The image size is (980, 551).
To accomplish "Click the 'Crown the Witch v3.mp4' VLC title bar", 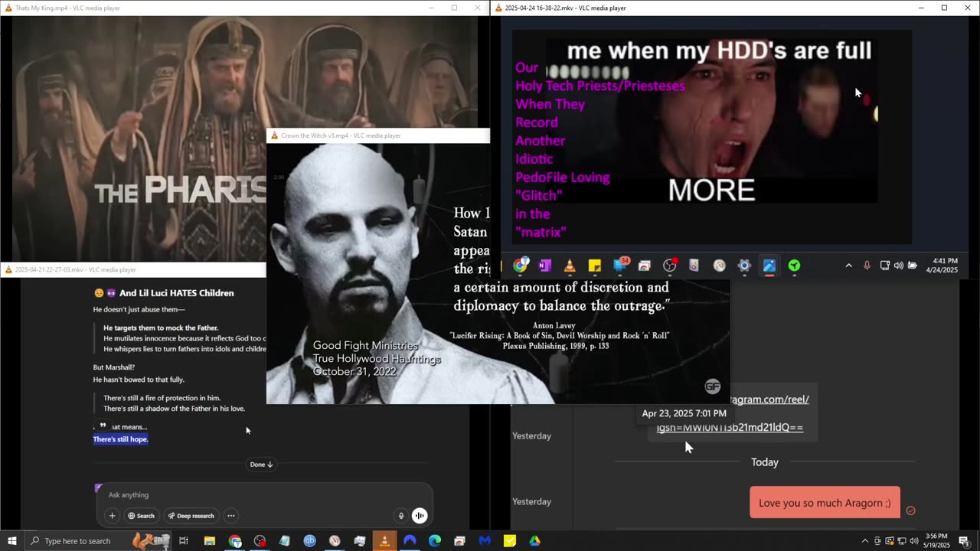I will (377, 135).
